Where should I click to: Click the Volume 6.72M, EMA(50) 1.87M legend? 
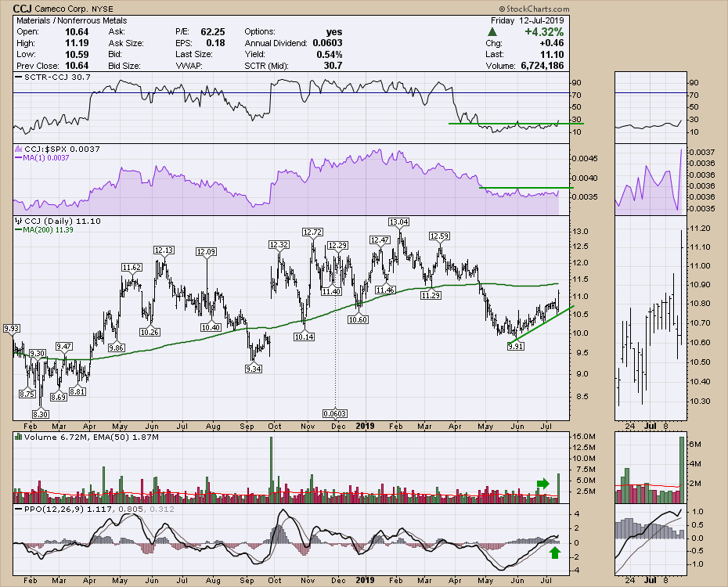click(87, 437)
